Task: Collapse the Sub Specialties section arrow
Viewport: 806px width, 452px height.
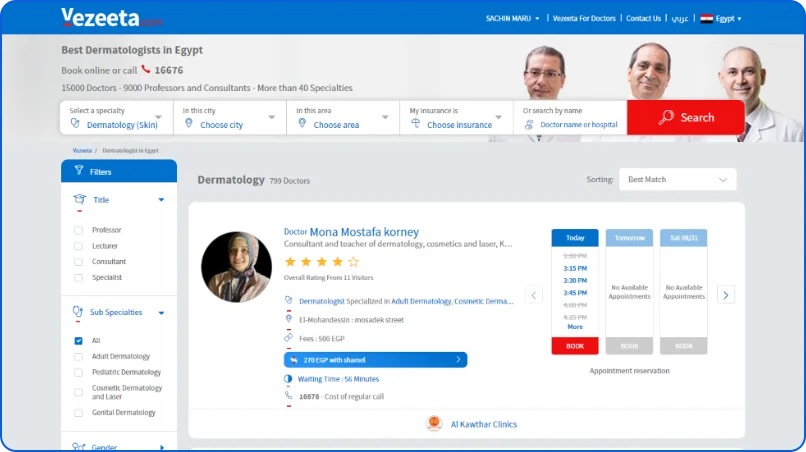Action: [x=161, y=313]
